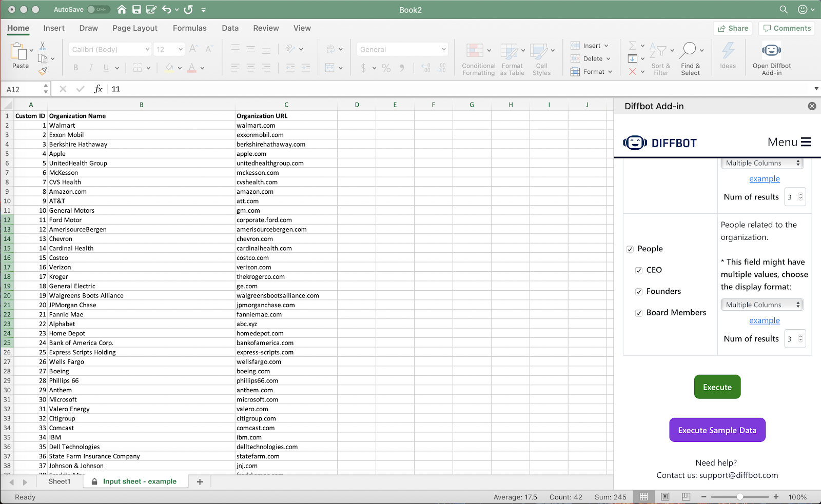821x504 pixels.
Task: Click the Sort & Filter icon
Action: tap(658, 50)
